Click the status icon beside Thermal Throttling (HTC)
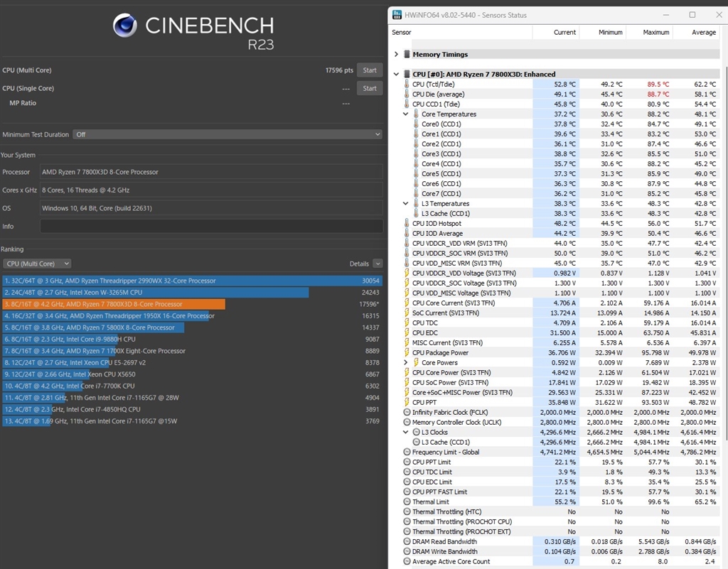 pyautogui.click(x=407, y=511)
